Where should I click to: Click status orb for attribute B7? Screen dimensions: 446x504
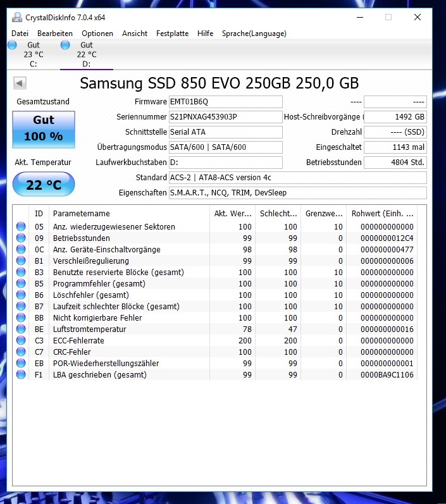[21, 306]
